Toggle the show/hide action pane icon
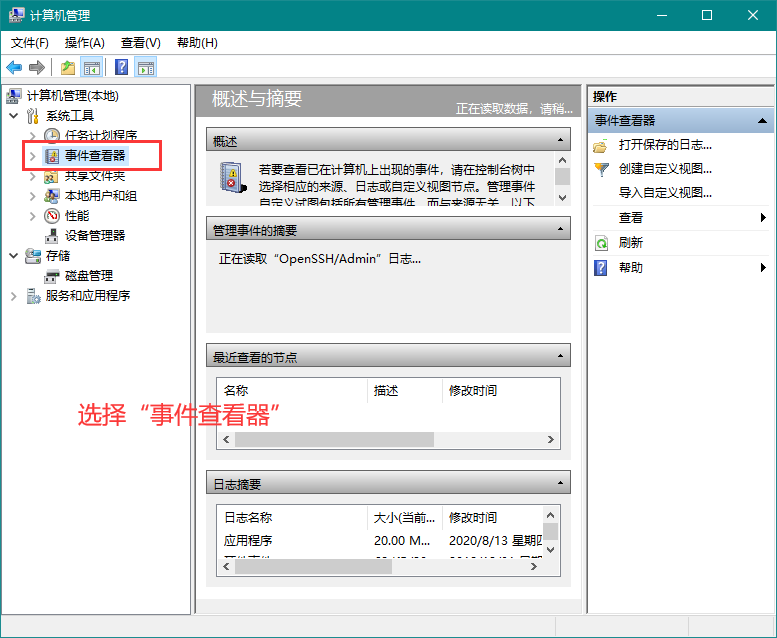This screenshot has width=777, height=638. (146, 67)
